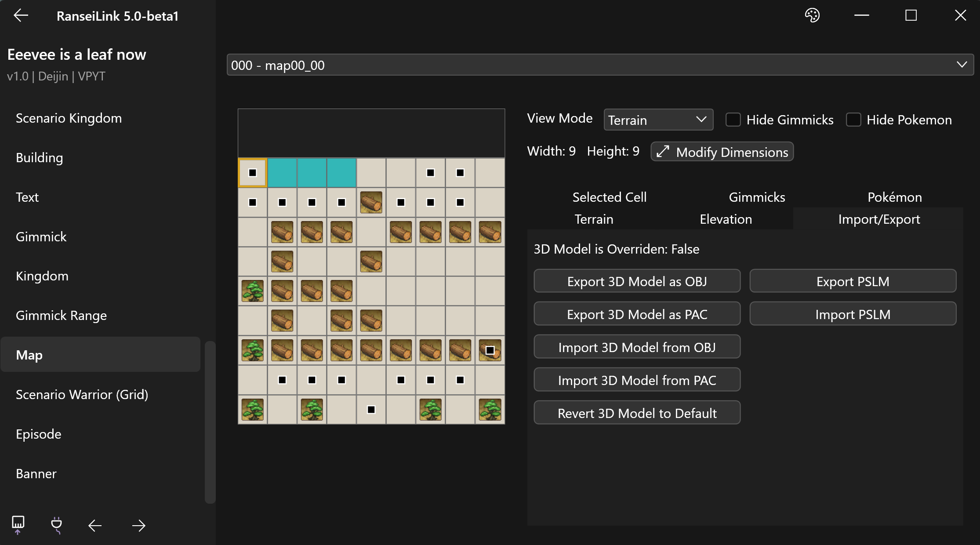Click the right history arrow at the bottom
Screen dimensions: 980x545
coord(138,525)
